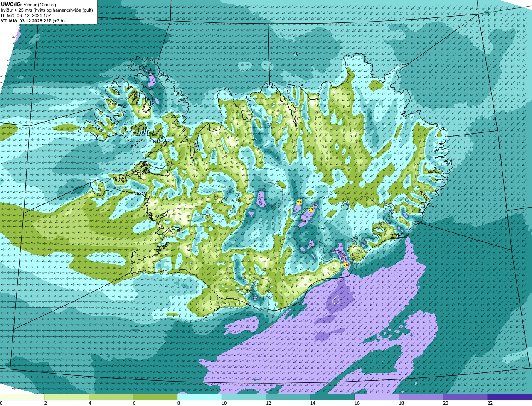
Task: Click the legend scale label '14'
Action: pyautogui.click(x=313, y=403)
